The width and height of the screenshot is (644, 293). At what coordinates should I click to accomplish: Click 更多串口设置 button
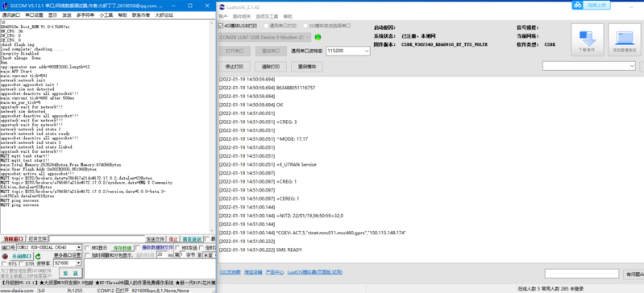(x=68, y=255)
